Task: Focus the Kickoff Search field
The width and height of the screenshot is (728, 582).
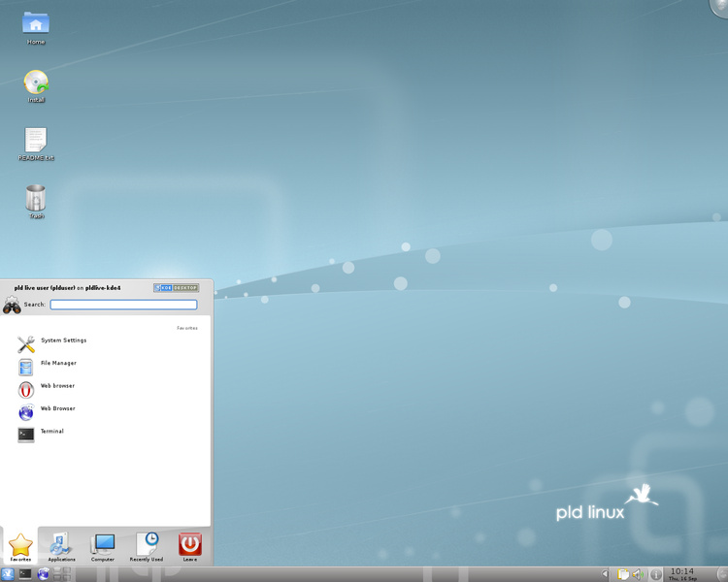Action: point(123,305)
